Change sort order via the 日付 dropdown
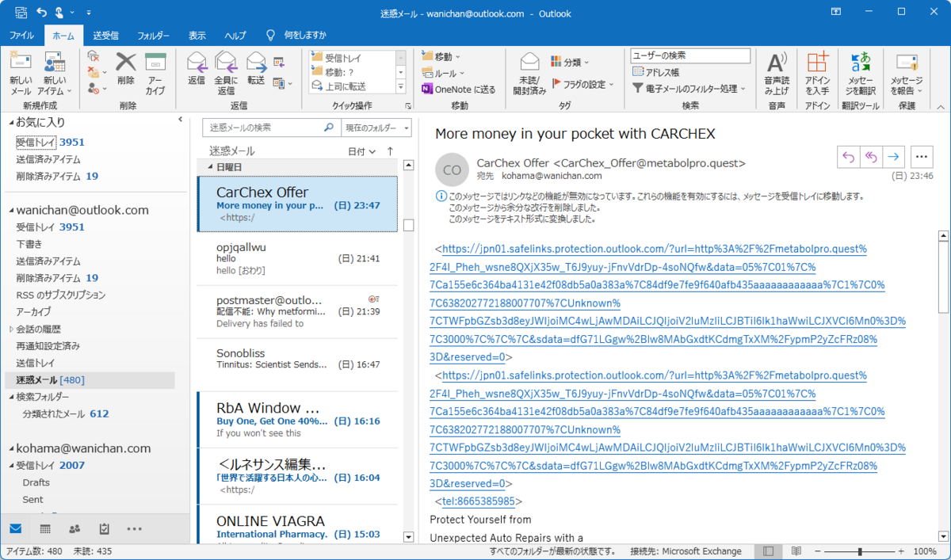Image resolution: width=951 pixels, height=560 pixels. coord(361,149)
